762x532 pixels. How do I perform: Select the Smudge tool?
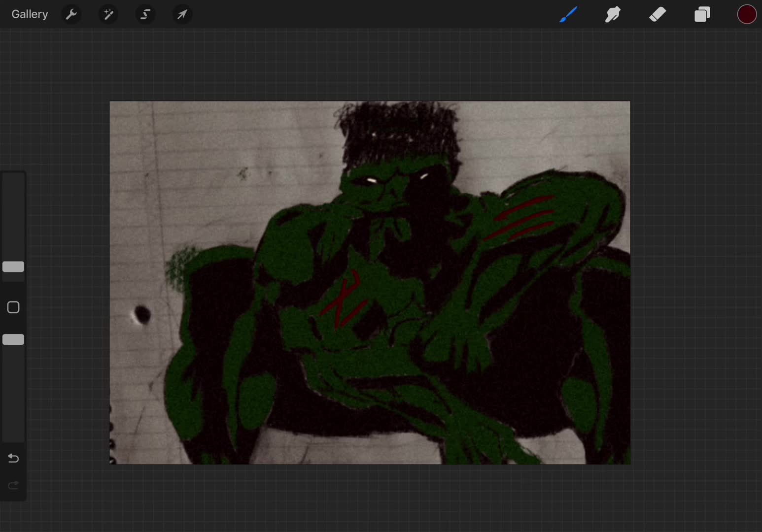click(x=613, y=14)
